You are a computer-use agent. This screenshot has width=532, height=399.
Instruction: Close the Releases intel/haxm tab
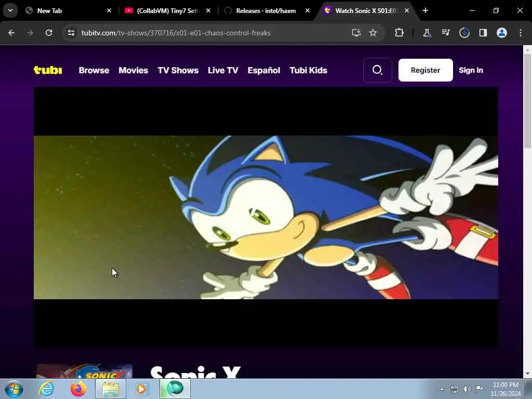pyautogui.click(x=308, y=10)
